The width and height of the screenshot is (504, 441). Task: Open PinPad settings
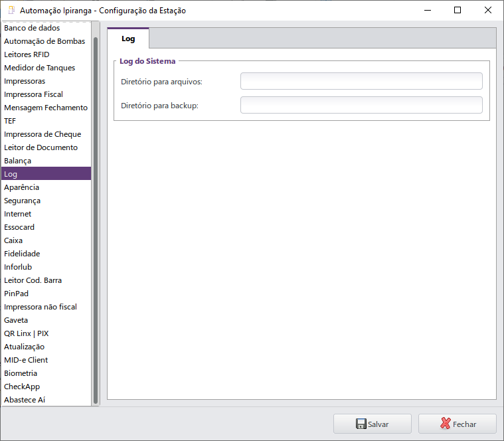[46, 294]
